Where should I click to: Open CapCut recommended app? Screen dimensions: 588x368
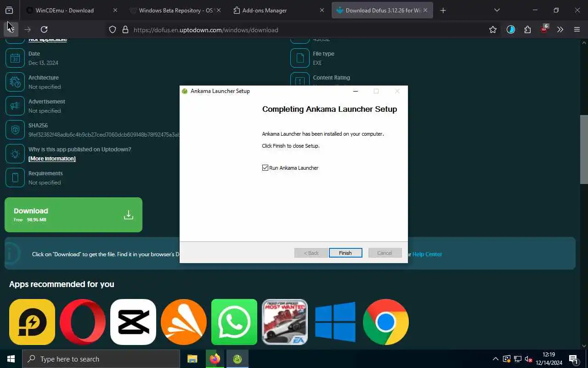133,322
